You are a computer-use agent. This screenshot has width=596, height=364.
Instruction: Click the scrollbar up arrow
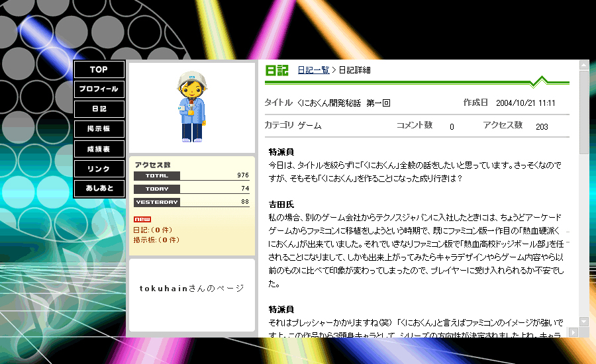583,66
